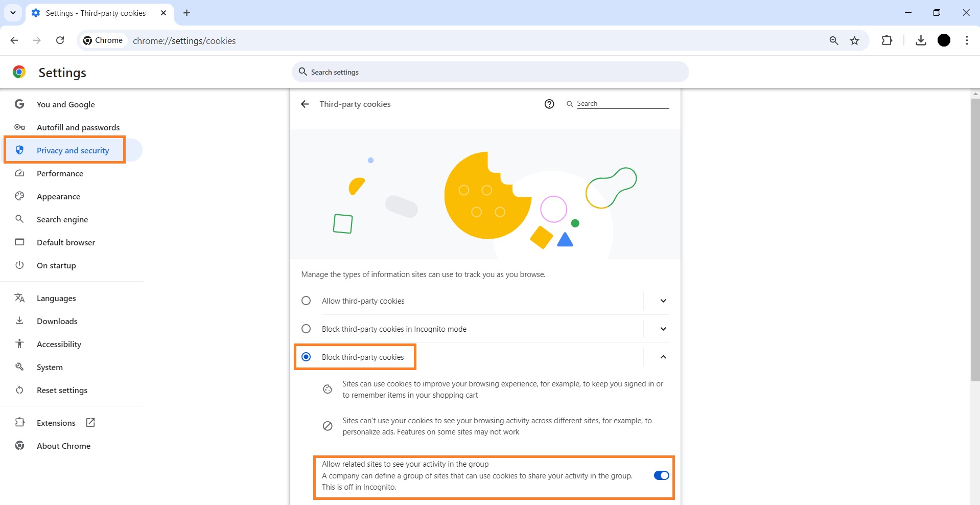Collapse the Block third-party cookies section

pyautogui.click(x=663, y=357)
